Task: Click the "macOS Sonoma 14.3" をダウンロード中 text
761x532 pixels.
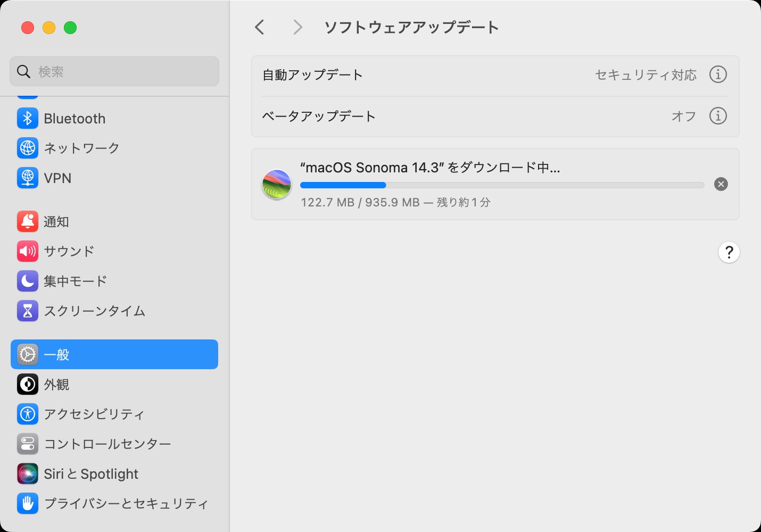Action: [430, 168]
